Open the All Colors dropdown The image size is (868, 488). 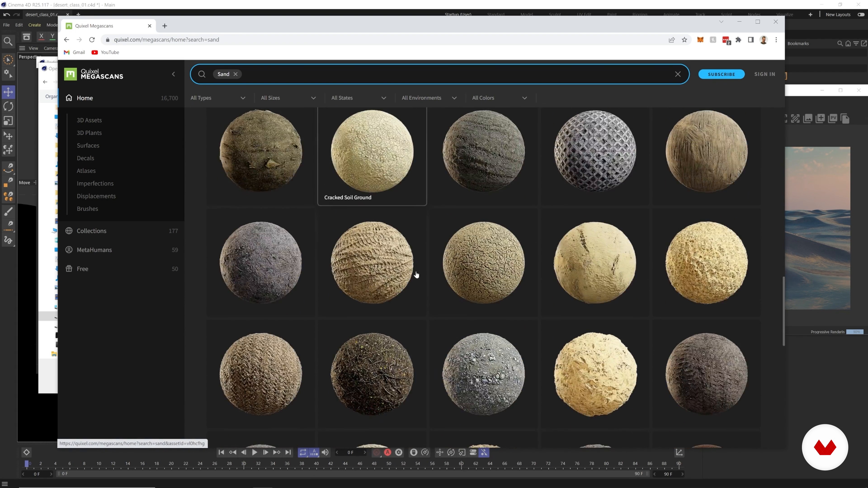[500, 98]
